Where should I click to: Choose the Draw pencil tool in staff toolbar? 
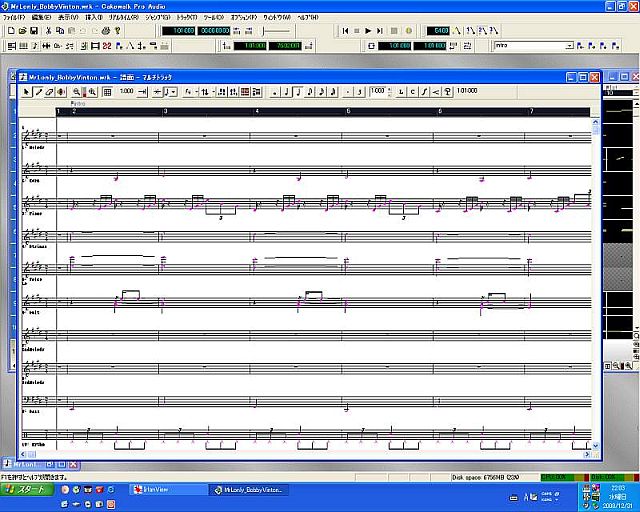pos(38,92)
